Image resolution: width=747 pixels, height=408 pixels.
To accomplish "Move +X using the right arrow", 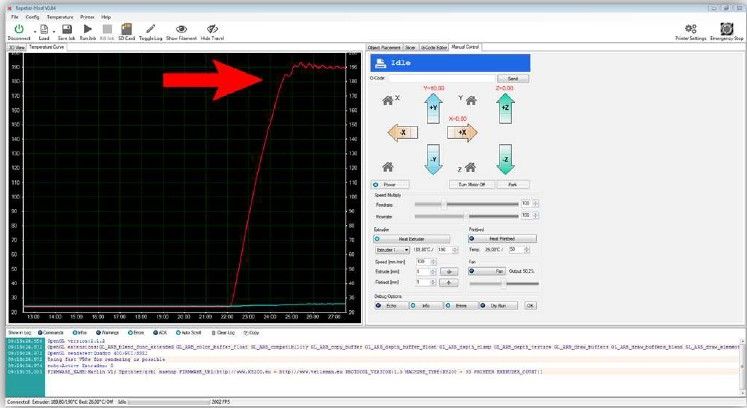I will (x=462, y=133).
